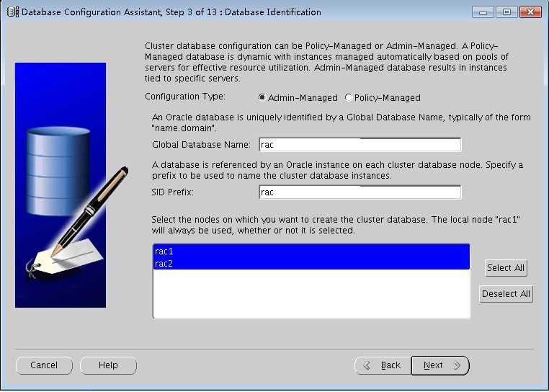The width and height of the screenshot is (549, 392).
Task: Minimize the Database Configuration Assistant window
Action: click(483, 12)
